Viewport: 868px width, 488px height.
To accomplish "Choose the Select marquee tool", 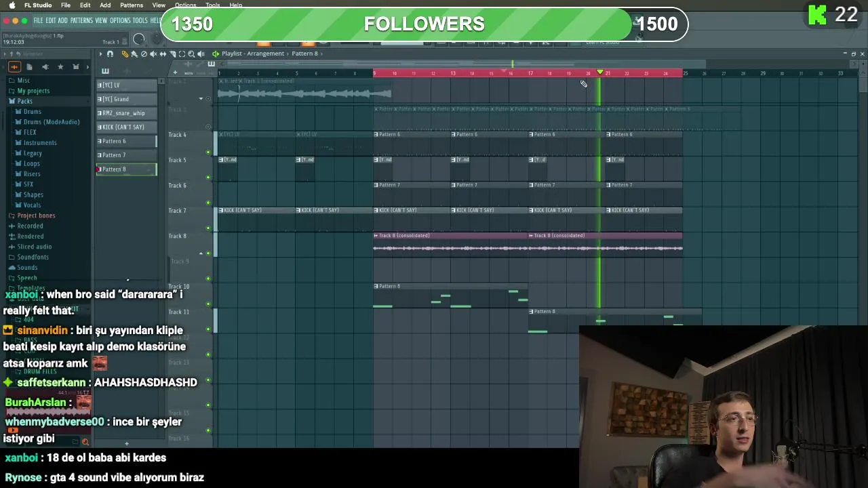I will pyautogui.click(x=182, y=54).
